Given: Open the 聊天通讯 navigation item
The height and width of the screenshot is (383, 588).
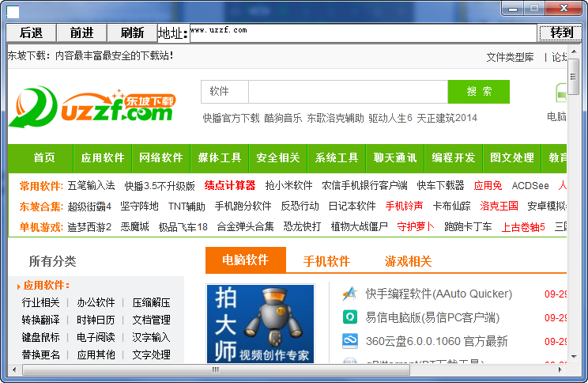Looking at the screenshot, I should point(395,157).
